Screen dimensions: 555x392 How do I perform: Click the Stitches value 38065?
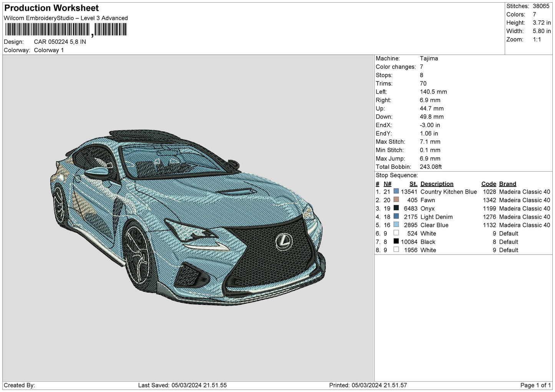[x=541, y=6]
